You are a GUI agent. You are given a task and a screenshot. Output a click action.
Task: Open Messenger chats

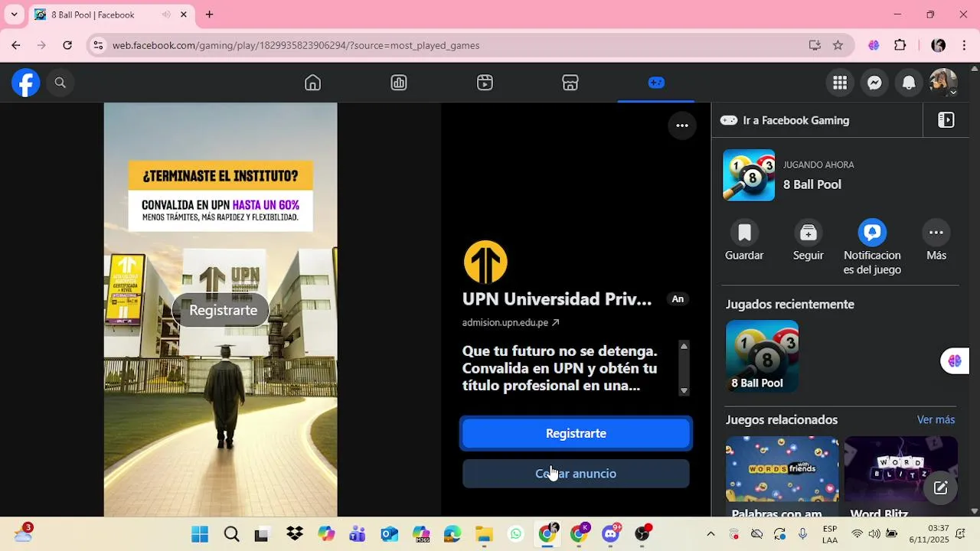click(874, 83)
